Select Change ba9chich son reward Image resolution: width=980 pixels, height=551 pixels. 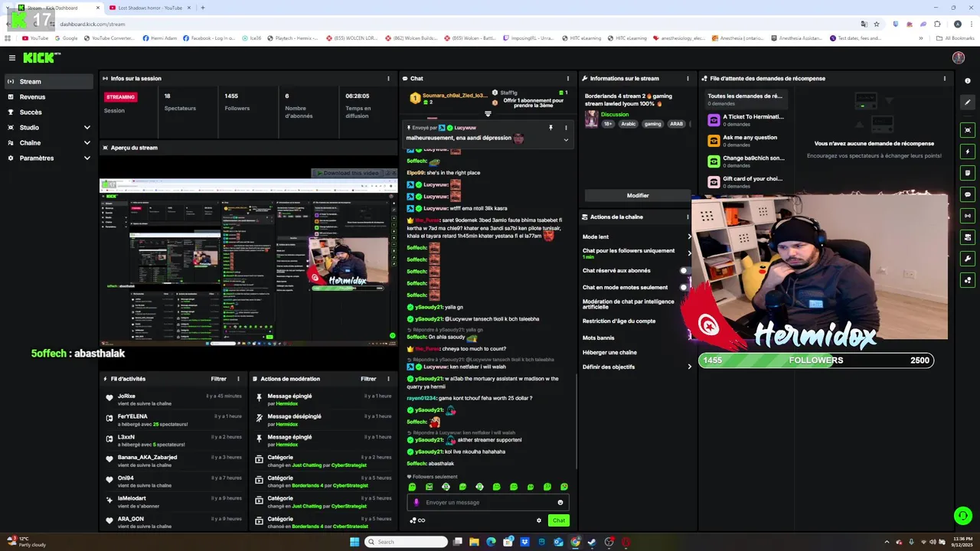pyautogui.click(x=746, y=161)
